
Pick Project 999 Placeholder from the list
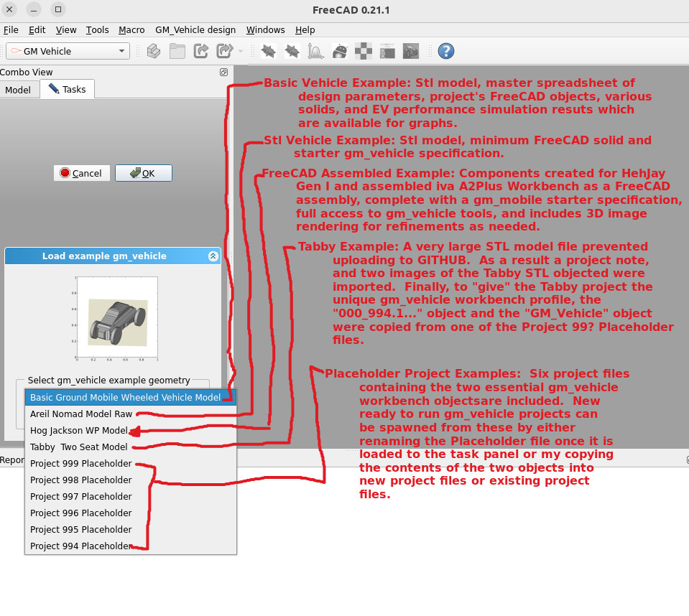[x=80, y=464]
